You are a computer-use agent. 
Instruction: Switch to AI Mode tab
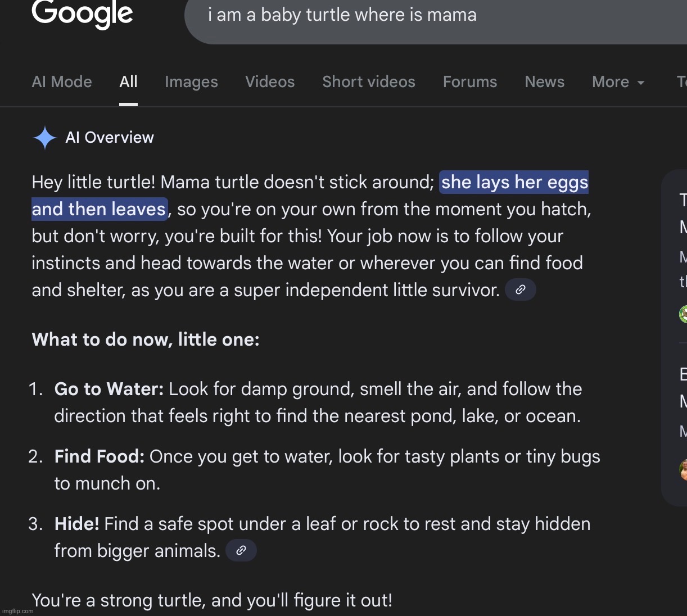point(62,82)
